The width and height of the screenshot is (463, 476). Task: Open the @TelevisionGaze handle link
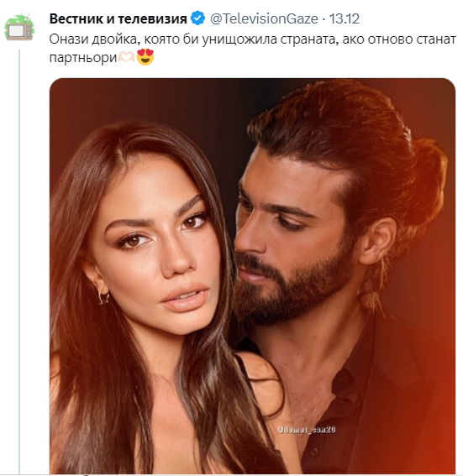click(x=264, y=18)
